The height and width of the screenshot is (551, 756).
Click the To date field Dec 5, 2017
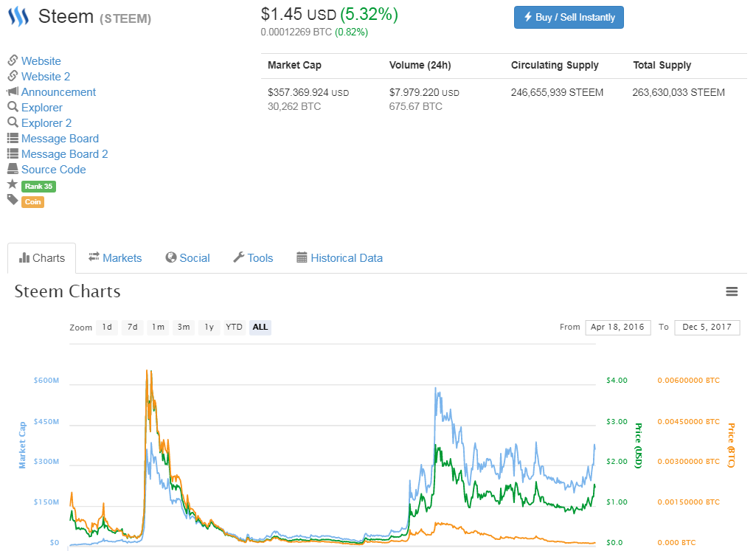pyautogui.click(x=707, y=327)
